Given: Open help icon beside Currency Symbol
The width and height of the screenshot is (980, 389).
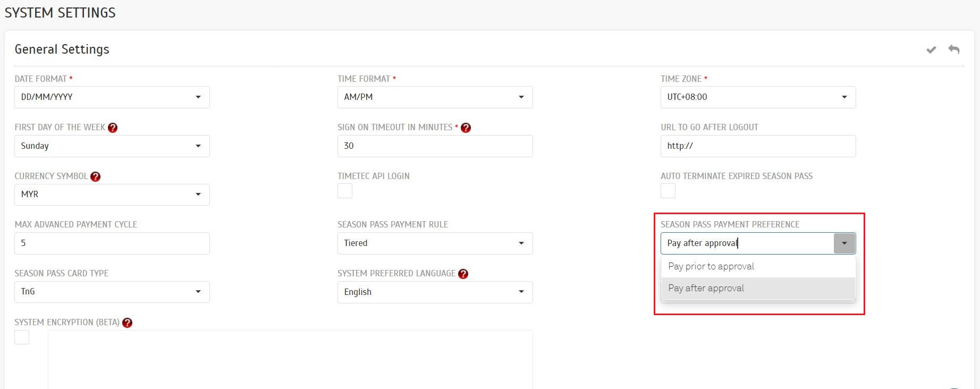Looking at the screenshot, I should pyautogui.click(x=96, y=176).
